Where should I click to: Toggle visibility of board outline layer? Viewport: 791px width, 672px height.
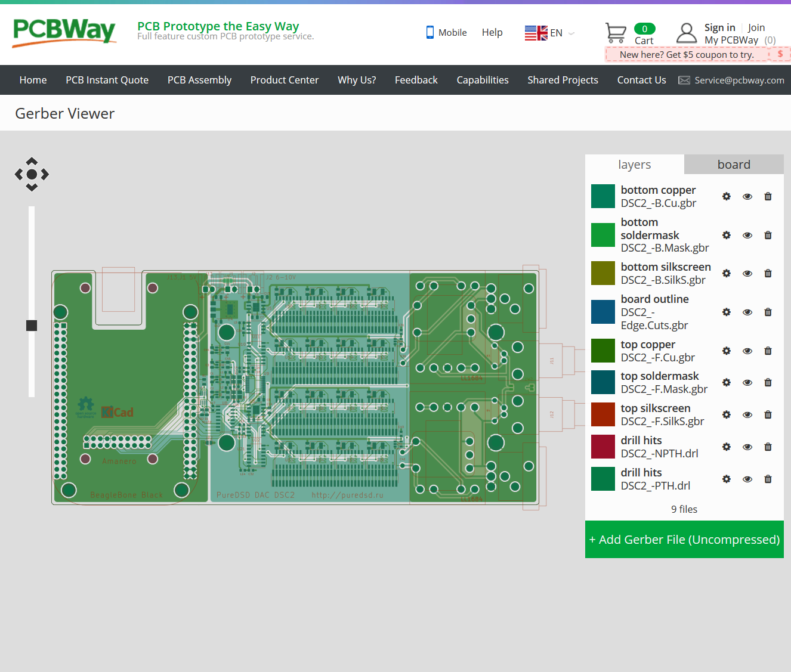pyautogui.click(x=747, y=312)
